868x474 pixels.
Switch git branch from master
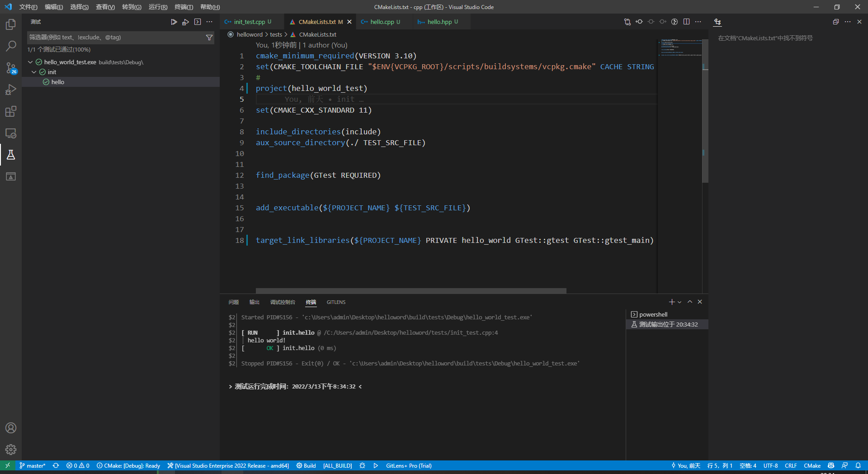coord(32,465)
